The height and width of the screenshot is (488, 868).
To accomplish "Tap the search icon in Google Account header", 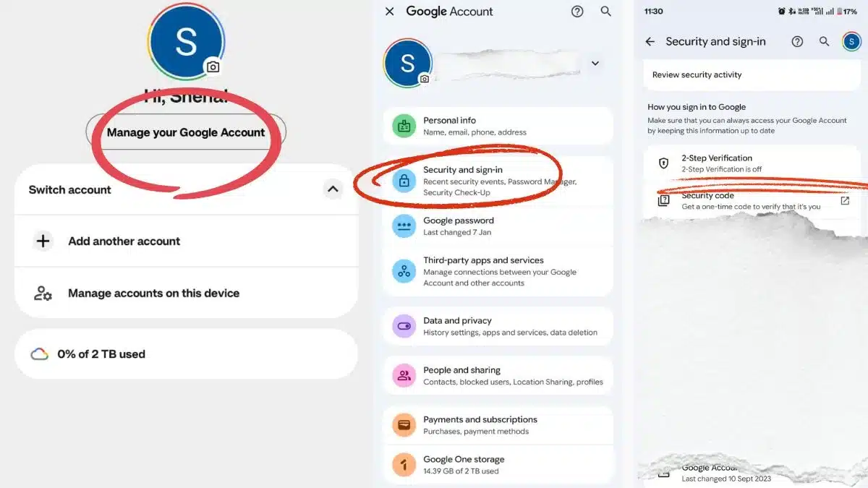I will [x=606, y=12].
